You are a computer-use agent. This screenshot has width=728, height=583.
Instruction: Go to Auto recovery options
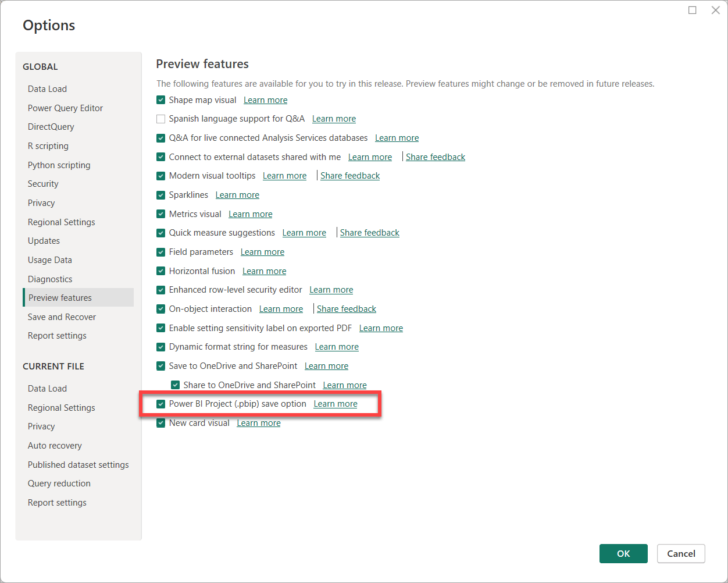coord(55,446)
